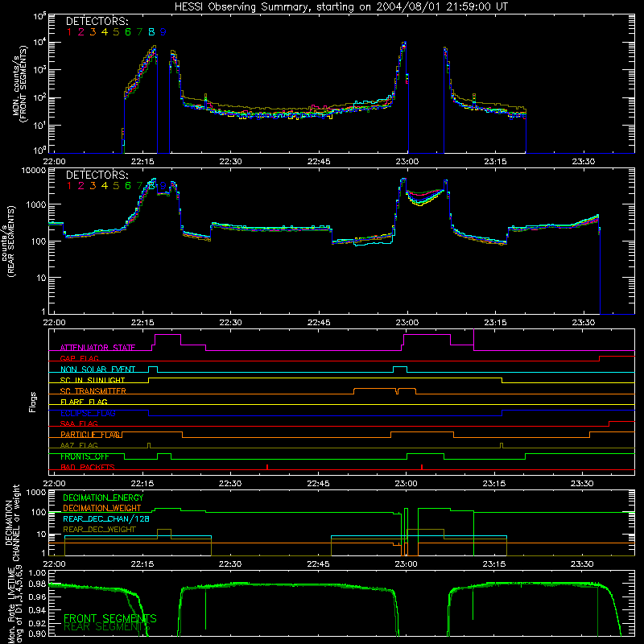This screenshot has width=644, height=644.
Task: Select the GAP_FLAG label
Action: click(79, 358)
